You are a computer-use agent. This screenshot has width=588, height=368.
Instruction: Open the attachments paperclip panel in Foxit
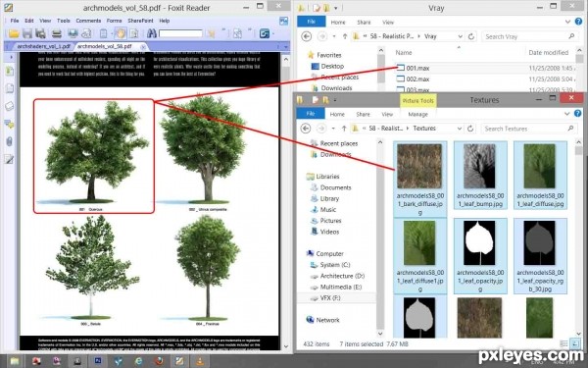(10, 141)
